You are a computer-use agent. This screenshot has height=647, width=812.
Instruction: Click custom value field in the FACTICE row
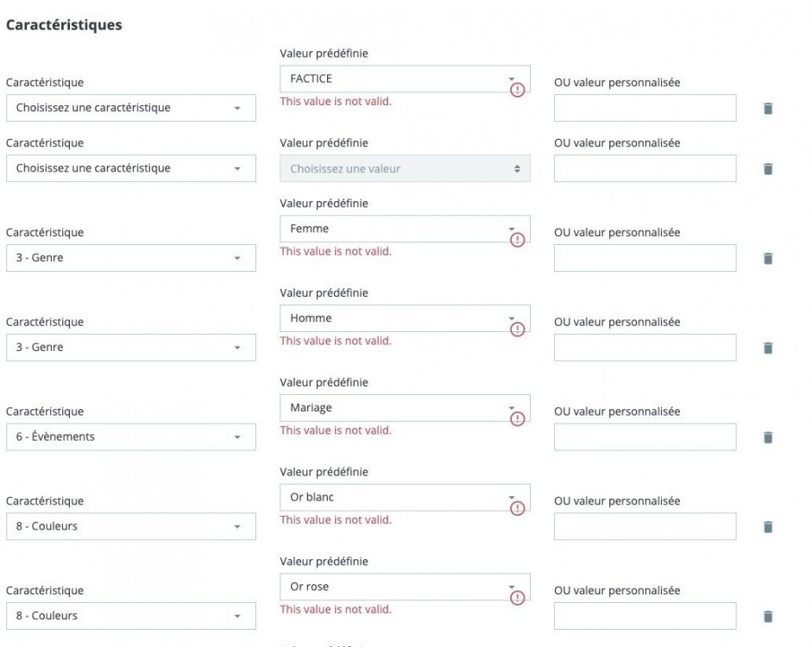[645, 108]
